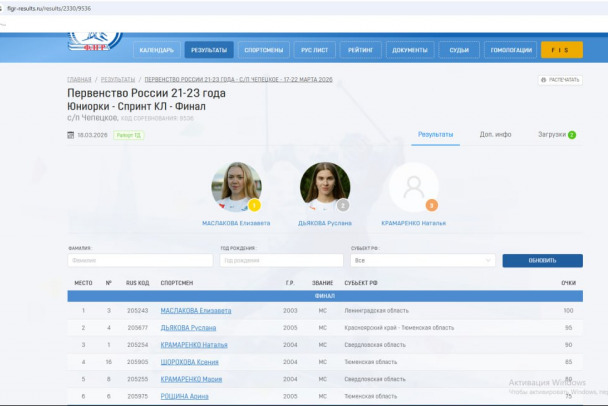The width and height of the screenshot is (608, 406).
Task: Click the gold first-place medal badge
Action: click(254, 205)
